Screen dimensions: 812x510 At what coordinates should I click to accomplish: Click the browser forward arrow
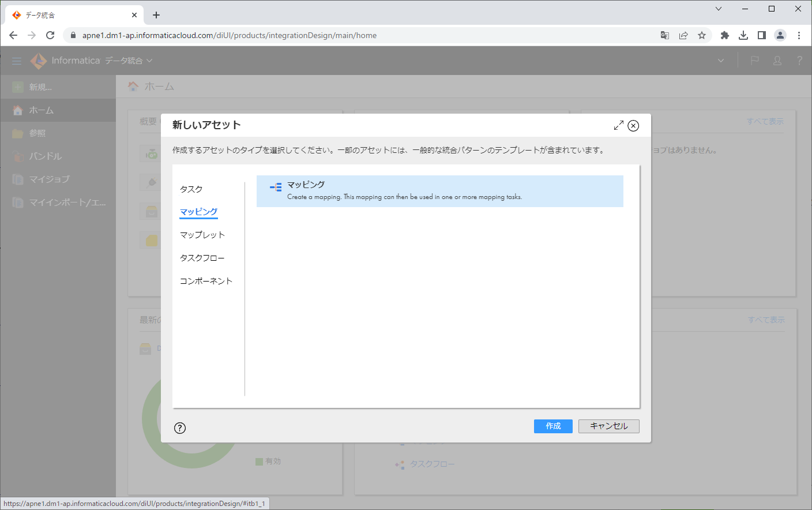pyautogui.click(x=32, y=35)
